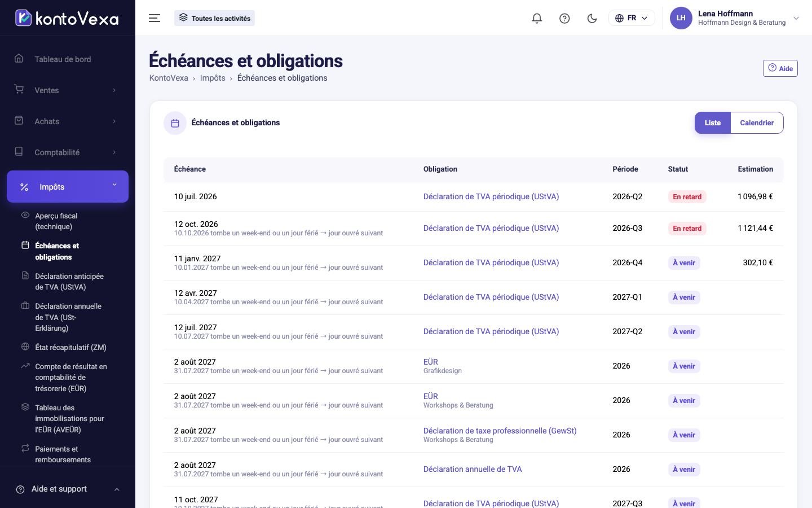The height and width of the screenshot is (508, 812).
Task: Select the Liste view toggle
Action: (x=712, y=123)
